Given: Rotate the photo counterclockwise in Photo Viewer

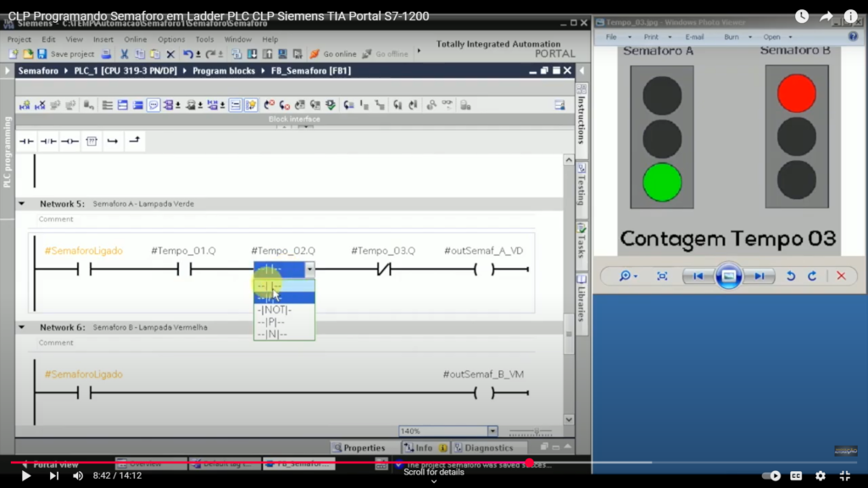Looking at the screenshot, I should tap(791, 275).
